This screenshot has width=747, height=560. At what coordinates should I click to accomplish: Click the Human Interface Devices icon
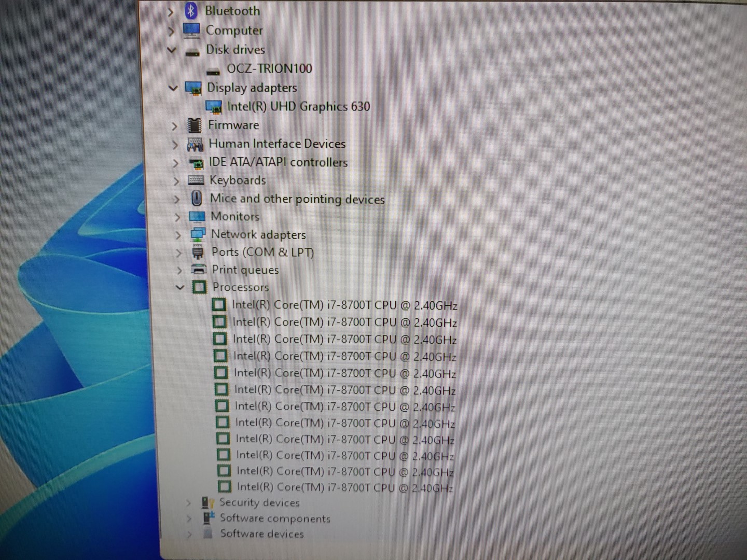click(195, 144)
